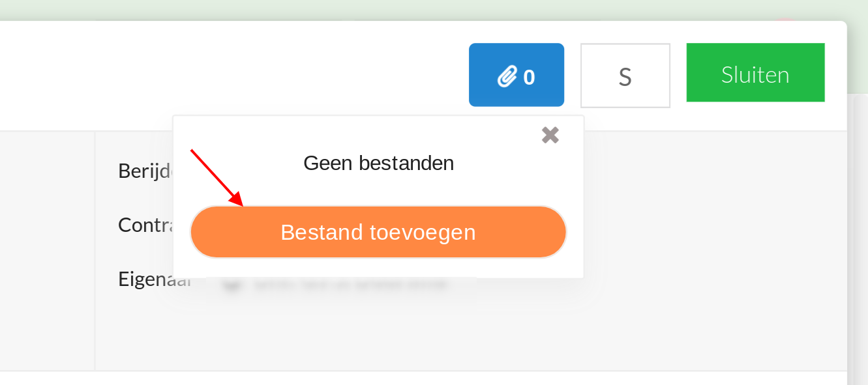Screen dimensions: 868x385
Task: Select the 'Geen bestanden' message text
Action: tap(378, 163)
